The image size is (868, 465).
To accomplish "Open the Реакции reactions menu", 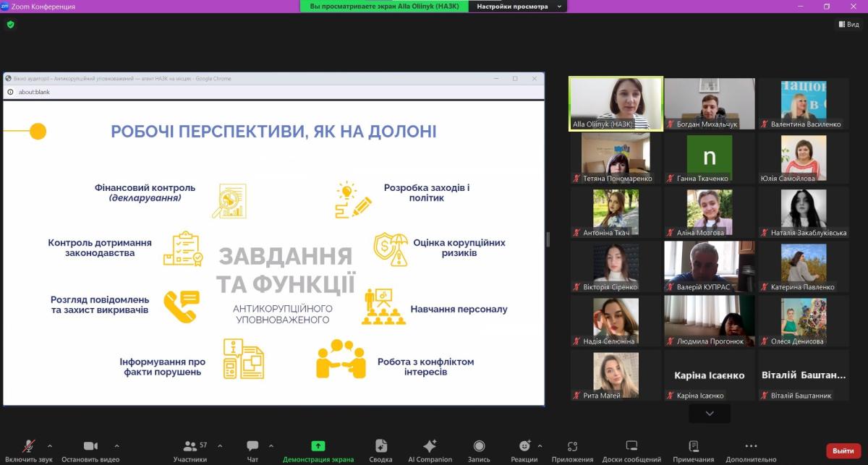I will (x=524, y=451).
